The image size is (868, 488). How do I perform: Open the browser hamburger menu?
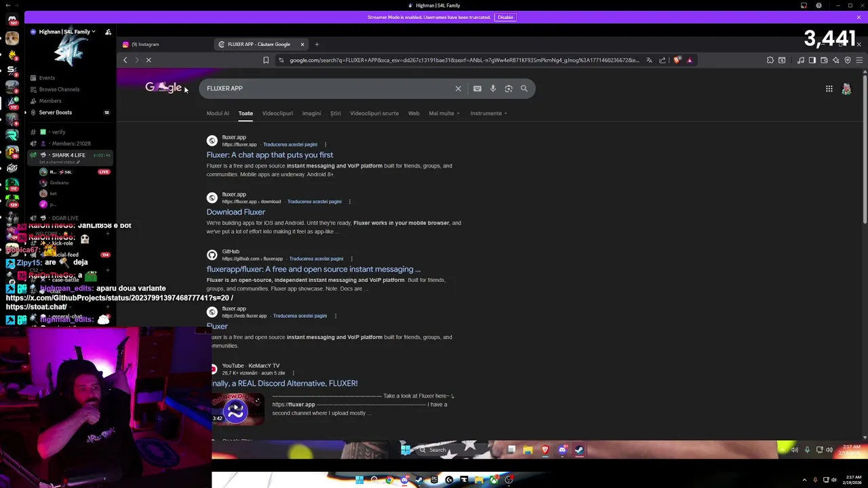[859, 60]
